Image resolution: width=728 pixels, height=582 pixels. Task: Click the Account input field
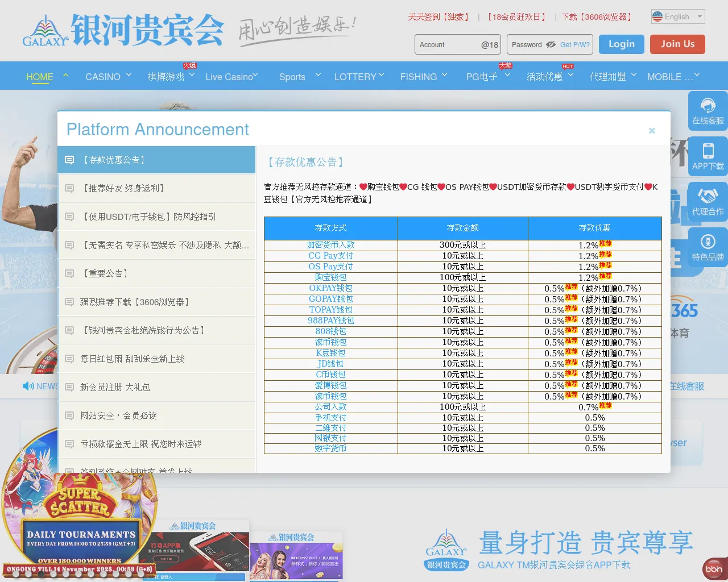coord(458,44)
